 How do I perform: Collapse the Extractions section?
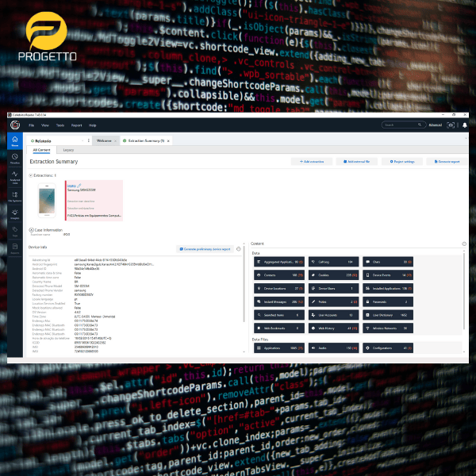coord(31,175)
